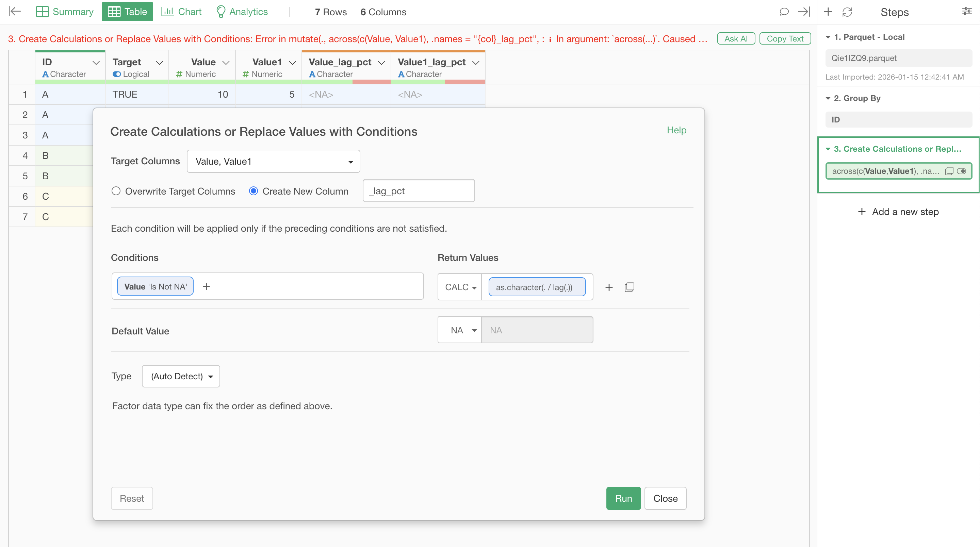Switch to the Analytics tab
The height and width of the screenshot is (547, 980).
(x=242, y=12)
